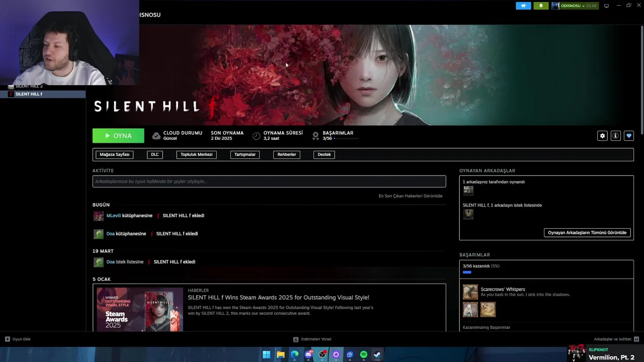Open Discord from taskbar

pos(308,354)
